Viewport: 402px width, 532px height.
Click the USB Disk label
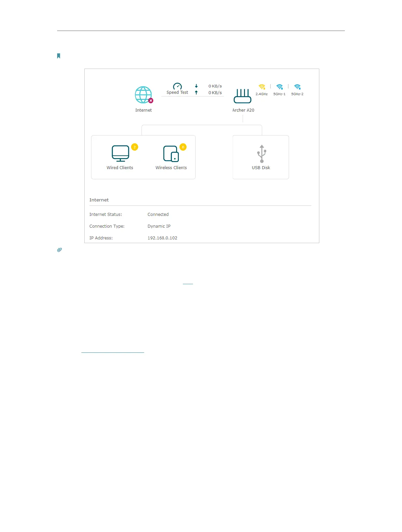click(x=261, y=168)
